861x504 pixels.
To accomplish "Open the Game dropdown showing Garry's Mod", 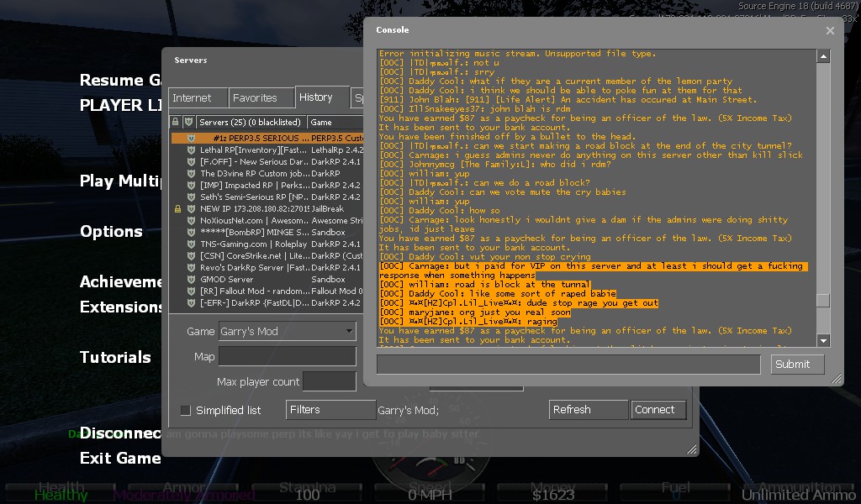I will [x=288, y=331].
